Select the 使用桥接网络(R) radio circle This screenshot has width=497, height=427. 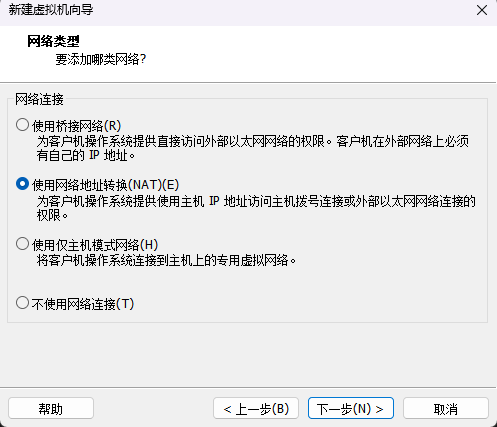click(x=22, y=125)
